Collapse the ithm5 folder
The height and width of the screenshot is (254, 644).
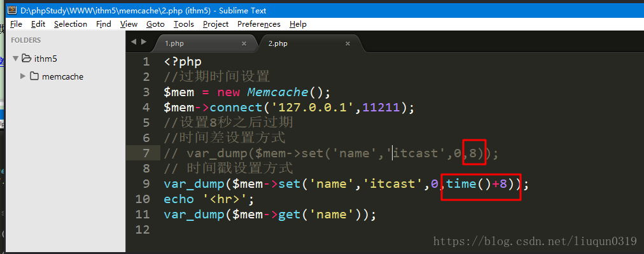click(16, 59)
